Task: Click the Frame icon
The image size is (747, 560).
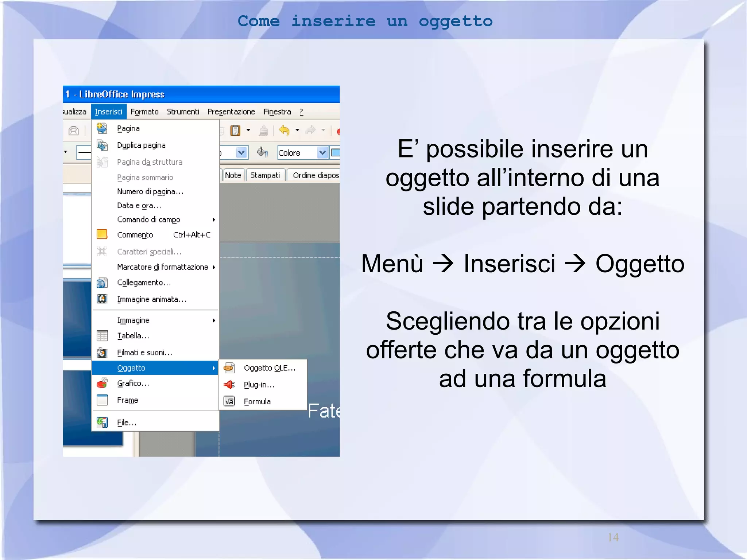Action: (x=102, y=400)
